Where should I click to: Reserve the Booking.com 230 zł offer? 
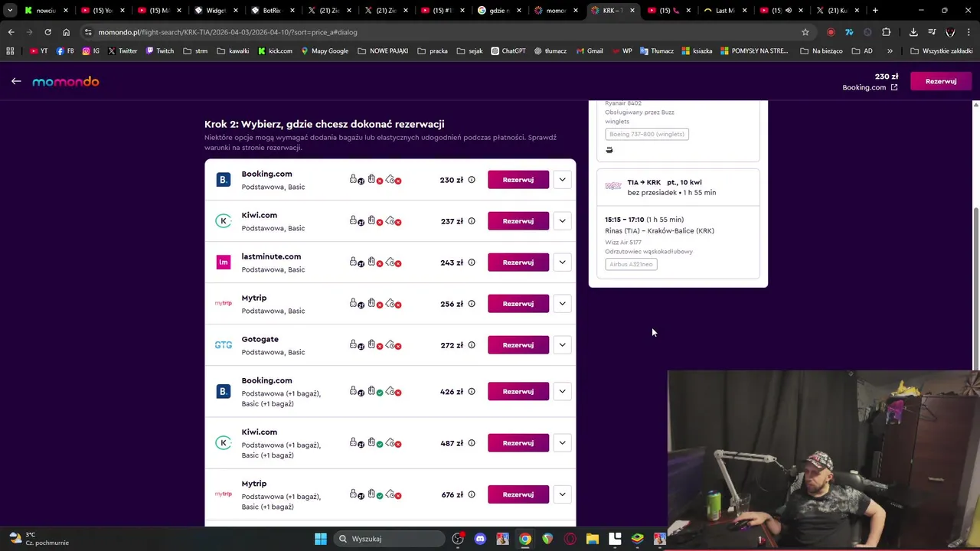coord(518,180)
